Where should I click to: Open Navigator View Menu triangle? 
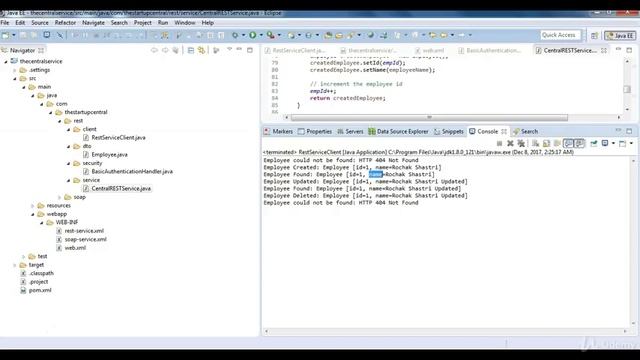pyautogui.click(x=229, y=50)
